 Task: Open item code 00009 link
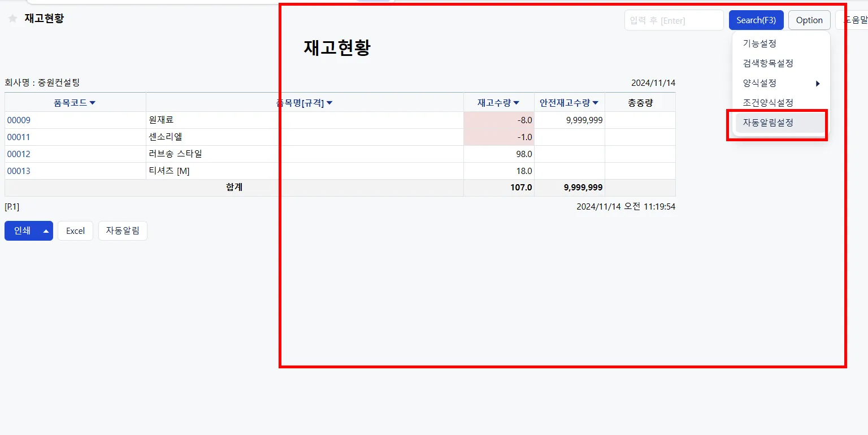19,120
